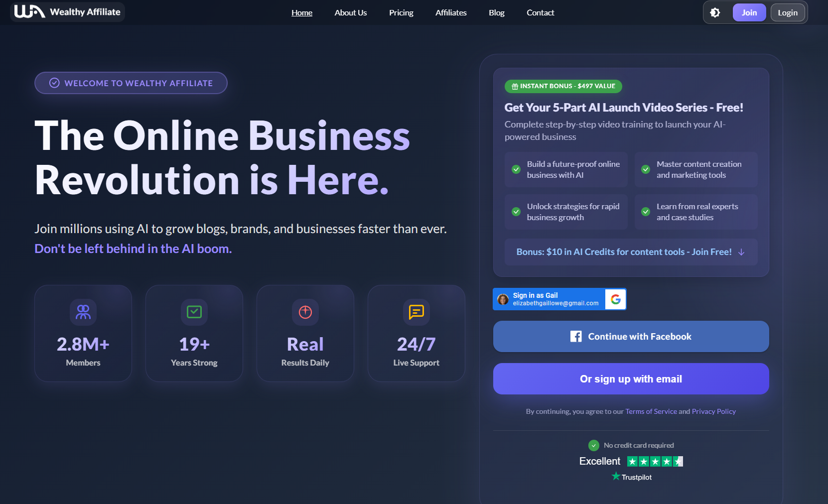Click the check-circle icon in welcome badge
The width and height of the screenshot is (828, 504).
pyautogui.click(x=55, y=83)
